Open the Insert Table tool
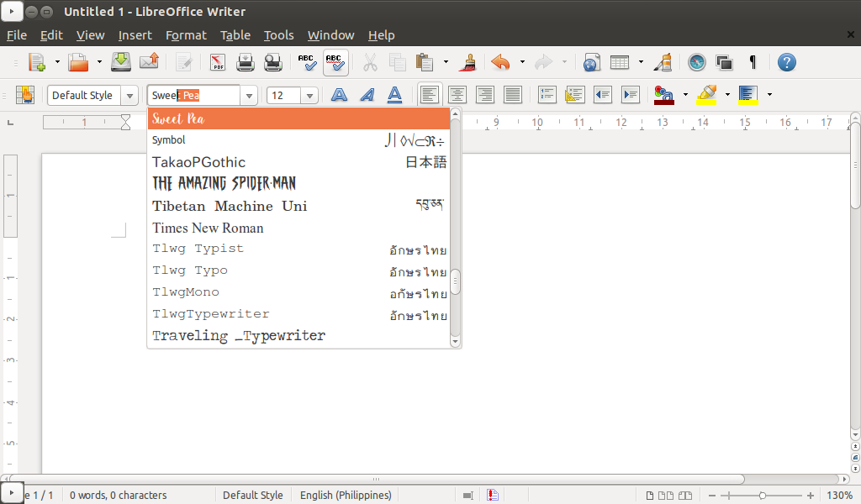The width and height of the screenshot is (861, 504). pos(620,62)
